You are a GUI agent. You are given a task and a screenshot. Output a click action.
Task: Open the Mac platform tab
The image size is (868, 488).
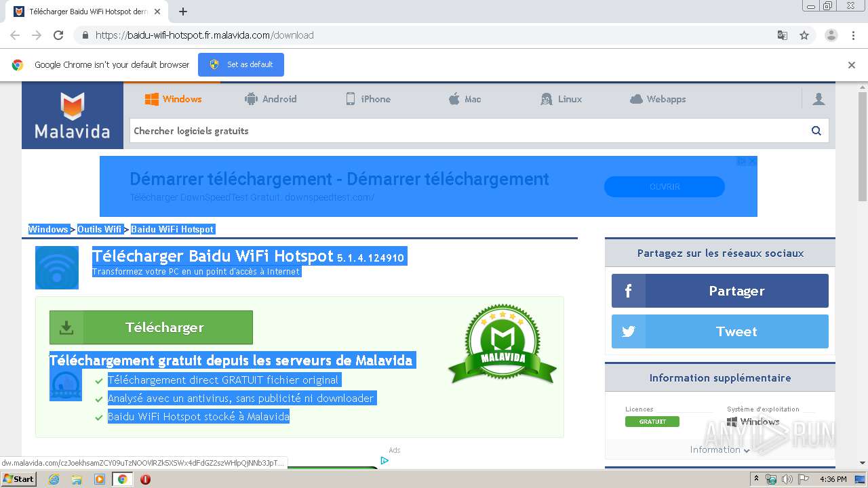[465, 99]
